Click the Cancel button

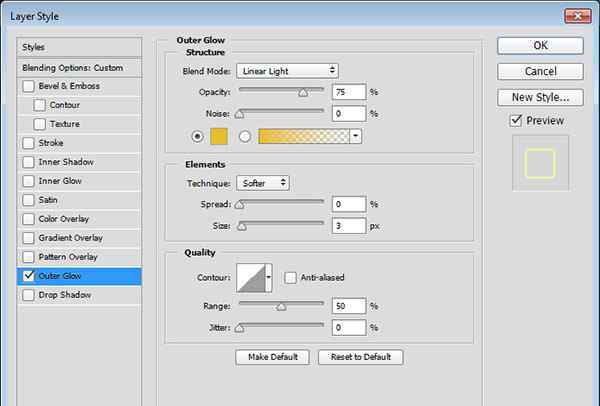coord(540,71)
